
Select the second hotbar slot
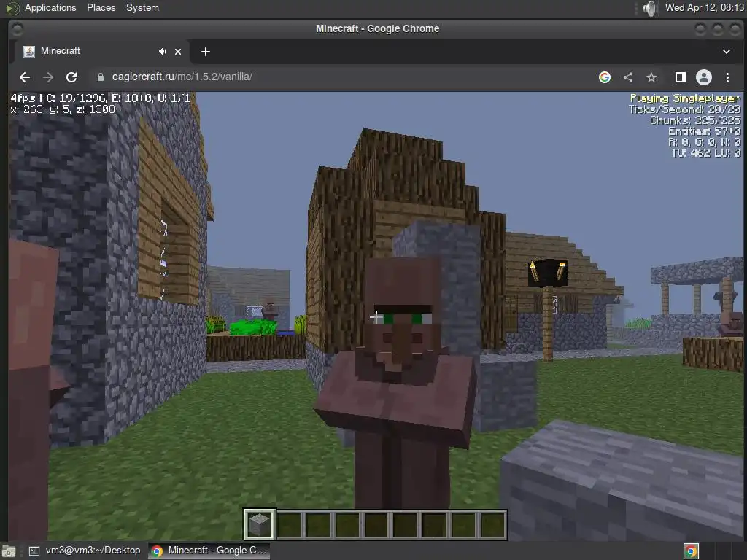tap(289, 524)
